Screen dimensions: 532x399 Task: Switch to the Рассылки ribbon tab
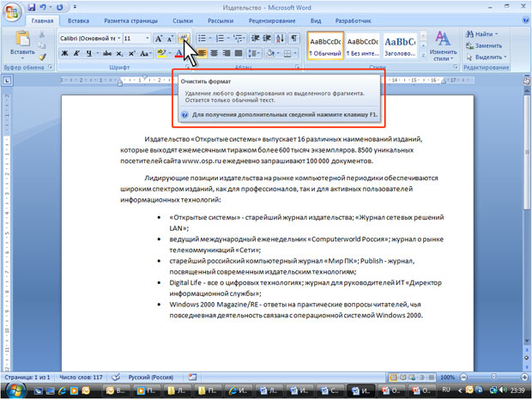[221, 21]
